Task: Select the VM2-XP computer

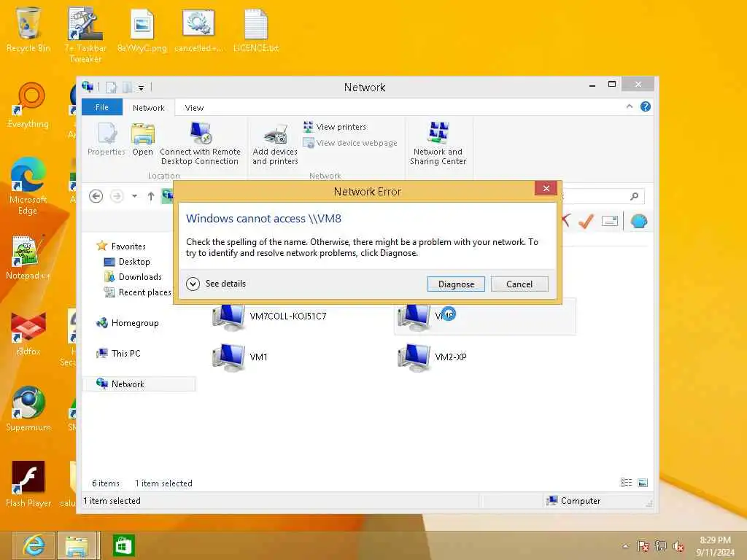Action: (x=433, y=357)
